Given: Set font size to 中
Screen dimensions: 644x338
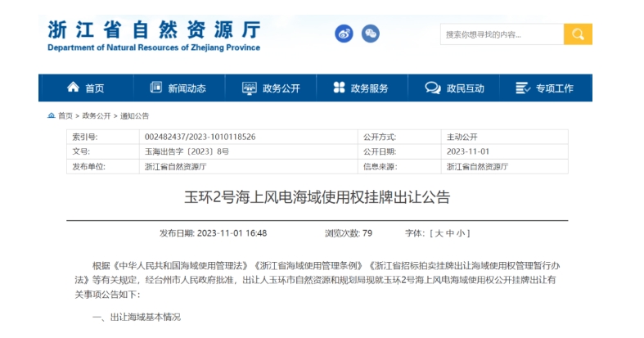Looking at the screenshot, I should click(450, 233).
